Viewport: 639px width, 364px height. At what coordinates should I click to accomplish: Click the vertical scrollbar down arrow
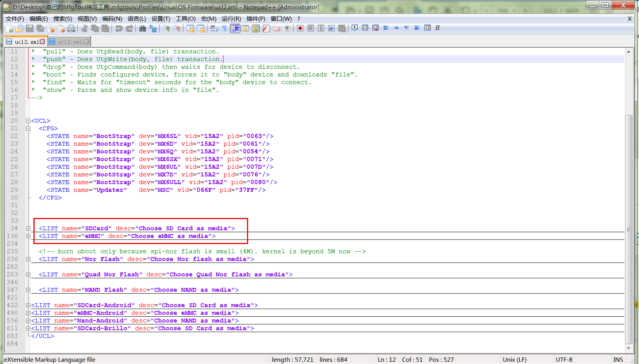(x=629, y=348)
